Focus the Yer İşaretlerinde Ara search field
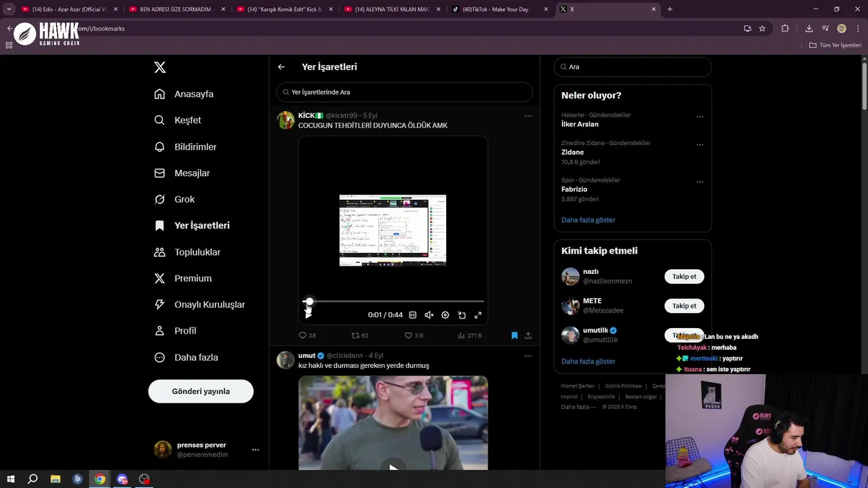Image resolution: width=868 pixels, height=488 pixels. point(404,92)
